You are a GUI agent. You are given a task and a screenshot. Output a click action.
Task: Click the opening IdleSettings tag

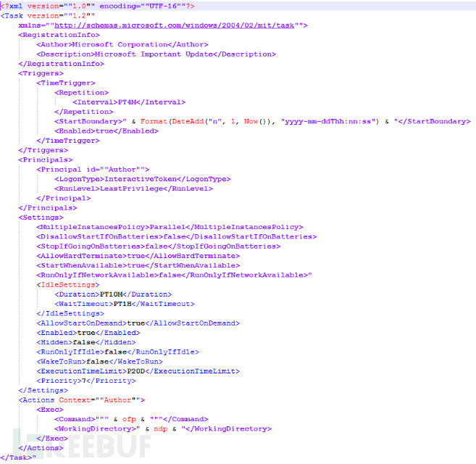[x=68, y=285]
